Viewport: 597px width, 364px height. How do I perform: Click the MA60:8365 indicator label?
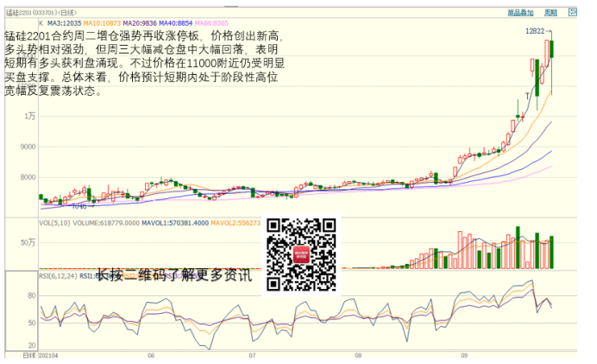click(208, 23)
